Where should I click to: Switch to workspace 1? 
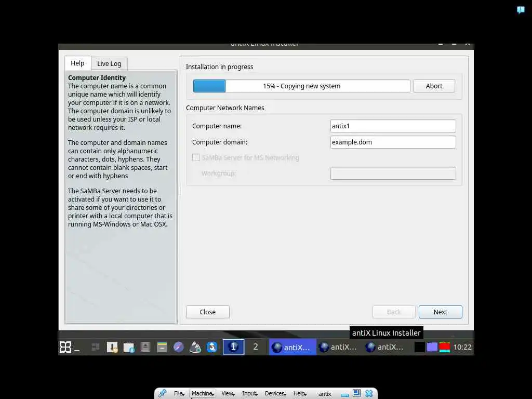233,347
